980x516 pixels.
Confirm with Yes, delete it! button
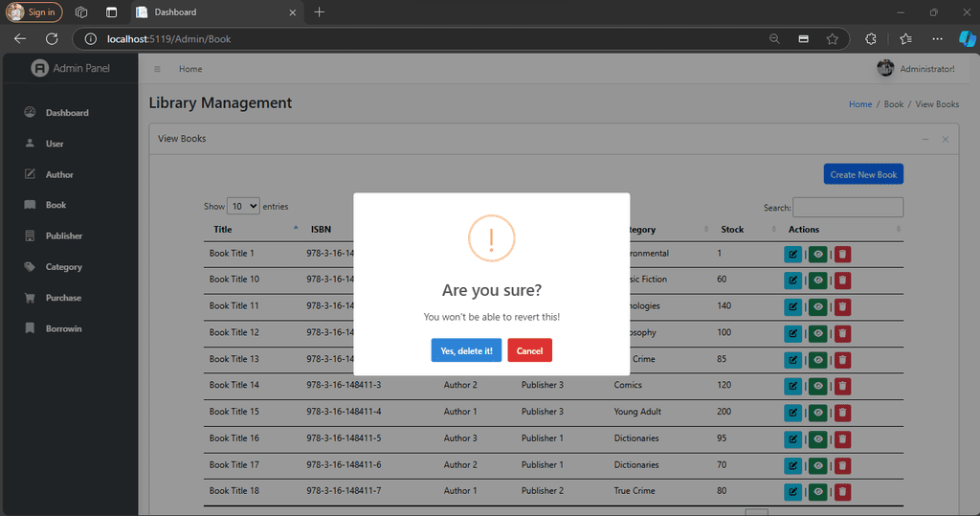(x=466, y=350)
